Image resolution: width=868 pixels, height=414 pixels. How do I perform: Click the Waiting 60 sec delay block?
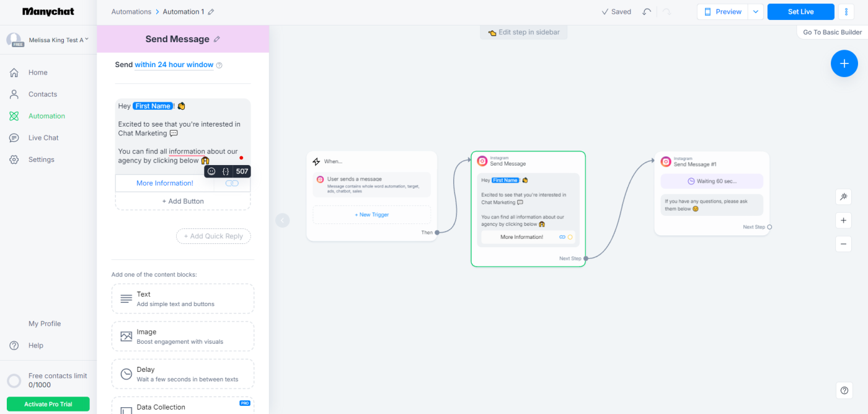pyautogui.click(x=712, y=181)
